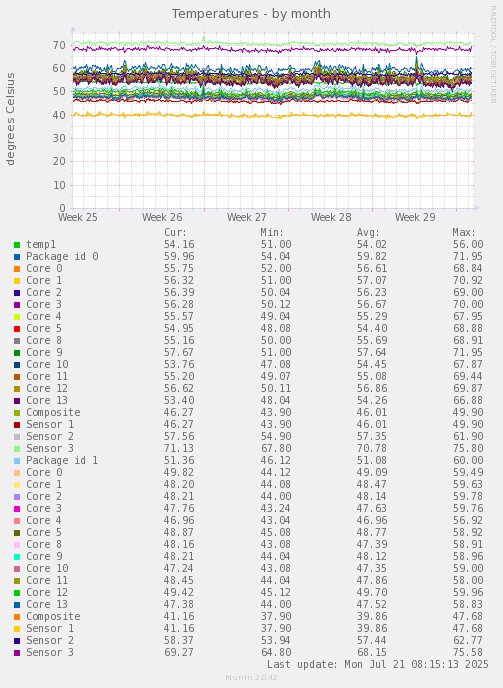The height and width of the screenshot is (688, 503).
Task: Click the 'Week 29' axis label
Action: [415, 217]
